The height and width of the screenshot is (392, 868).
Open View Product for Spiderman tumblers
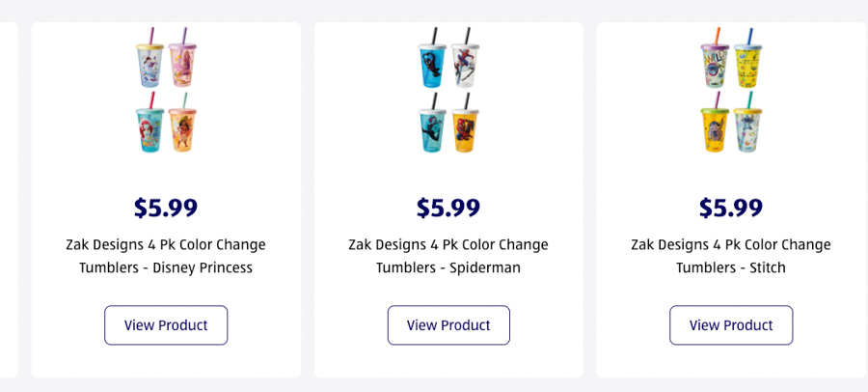click(x=448, y=325)
